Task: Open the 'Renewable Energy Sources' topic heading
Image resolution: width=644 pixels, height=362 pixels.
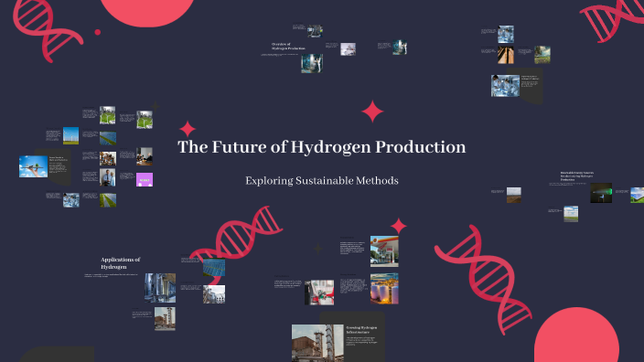Action: [x=577, y=176]
